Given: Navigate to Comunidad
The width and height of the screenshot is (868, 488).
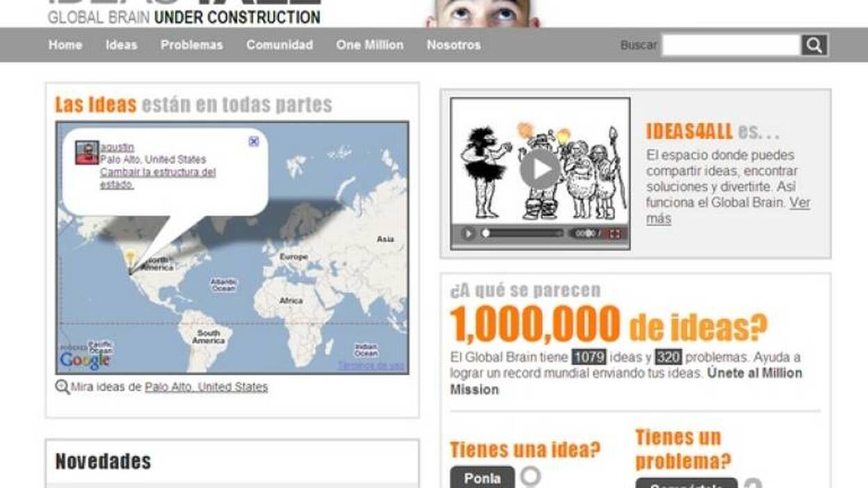Looking at the screenshot, I should (279, 45).
